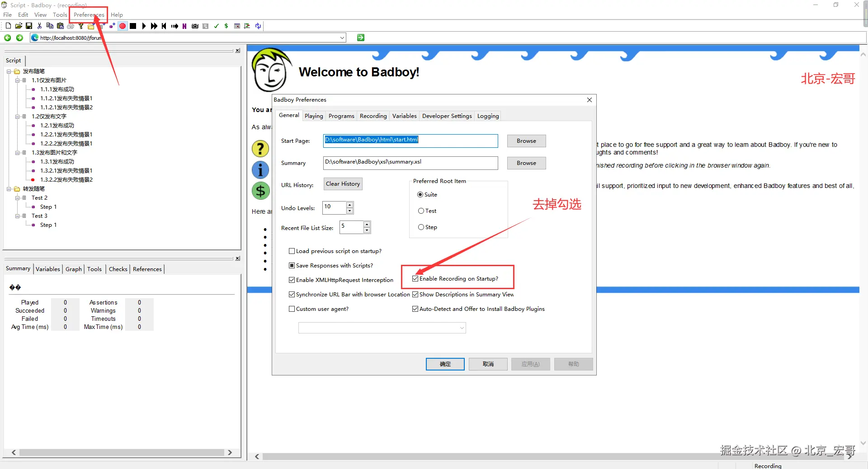This screenshot has width=868, height=469.
Task: Click the yellow question mark icon on welcome page
Action: 260,148
